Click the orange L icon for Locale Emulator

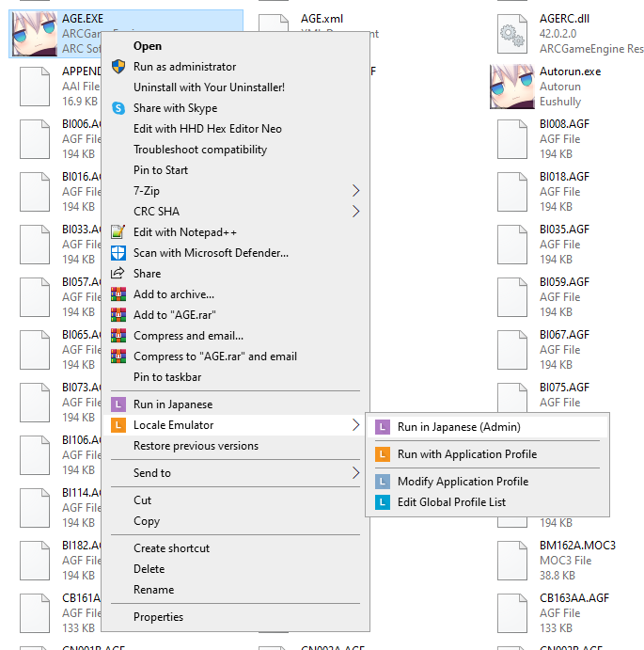click(118, 425)
